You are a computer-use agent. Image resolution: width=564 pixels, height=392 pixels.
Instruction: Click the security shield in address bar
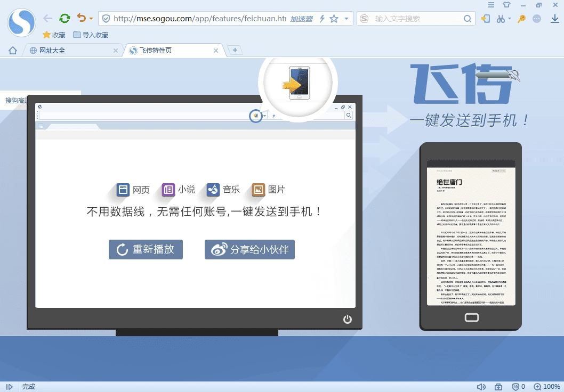106,19
